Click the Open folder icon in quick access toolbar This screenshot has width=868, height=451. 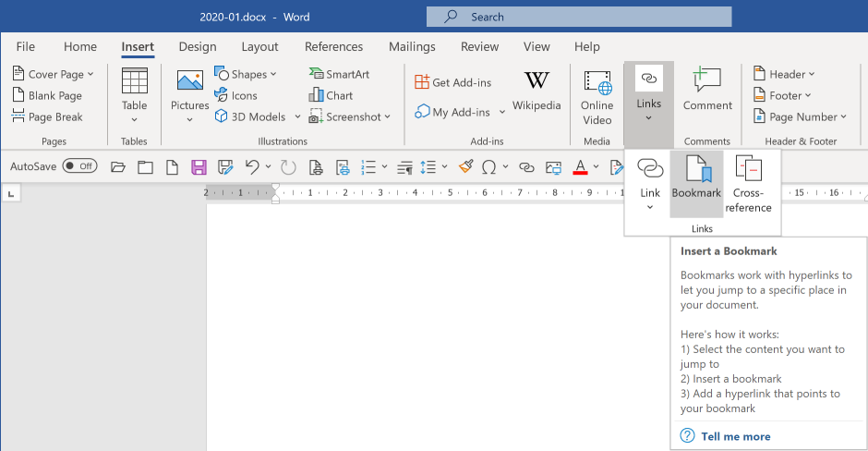(118, 166)
